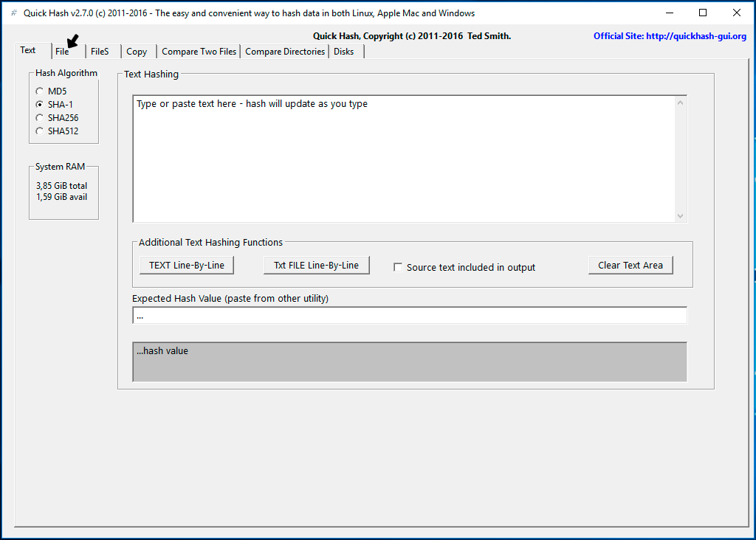Open the Official Site quickhash-gui.org link

pyautogui.click(x=670, y=36)
